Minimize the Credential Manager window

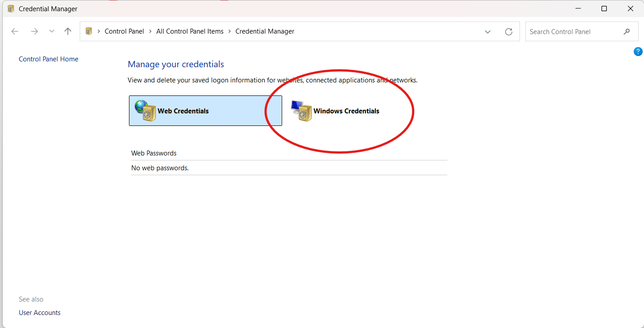point(577,9)
